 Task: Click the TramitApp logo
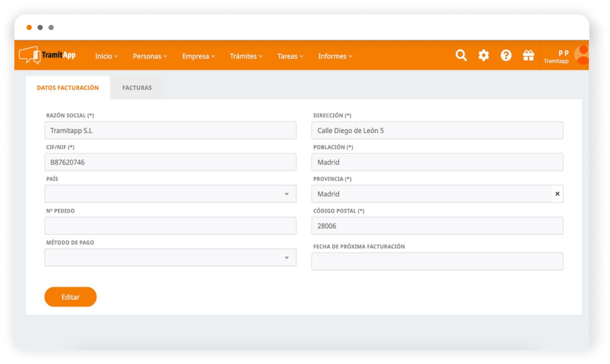pyautogui.click(x=47, y=55)
